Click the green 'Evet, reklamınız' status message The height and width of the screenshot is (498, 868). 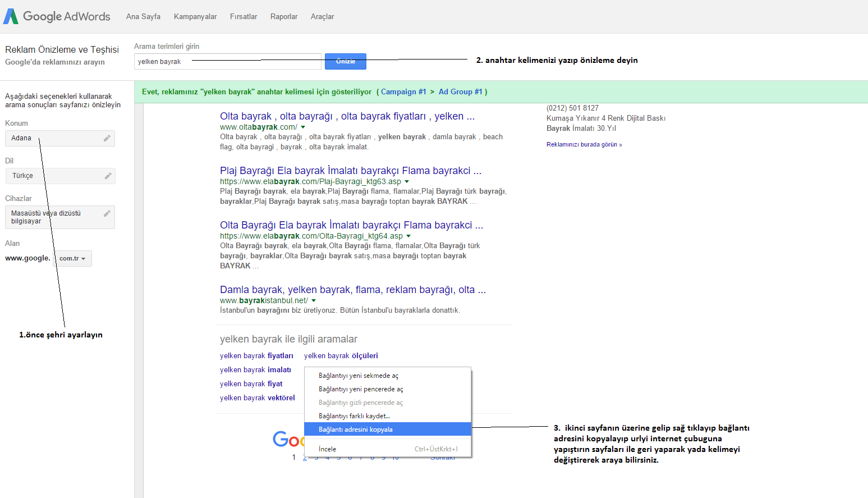tap(257, 92)
